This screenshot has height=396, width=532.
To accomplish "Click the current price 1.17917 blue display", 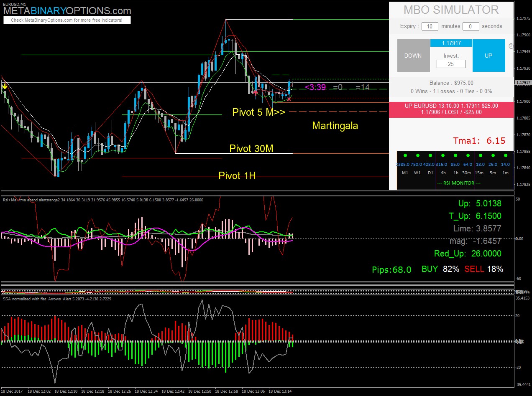I will pos(451,43).
